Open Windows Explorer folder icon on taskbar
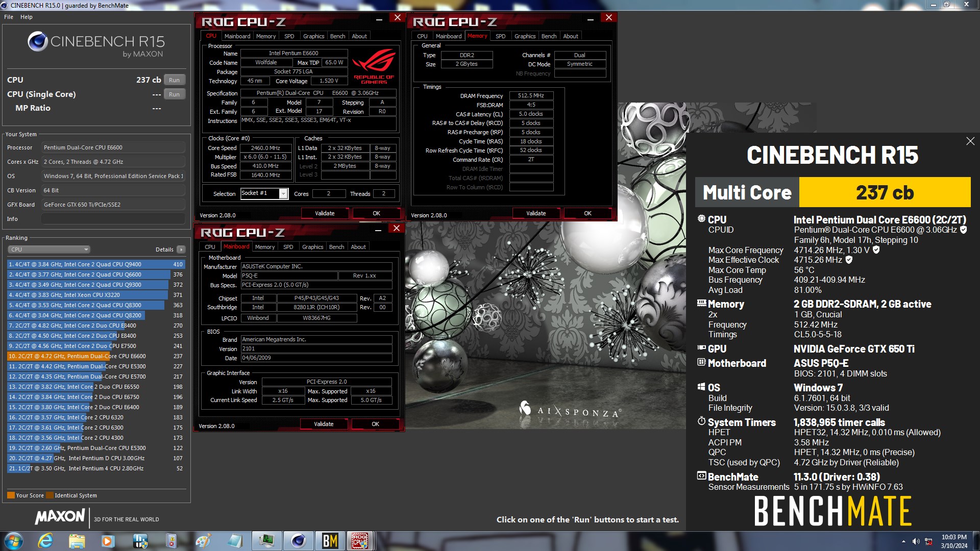The image size is (980, 551). coord(77,541)
